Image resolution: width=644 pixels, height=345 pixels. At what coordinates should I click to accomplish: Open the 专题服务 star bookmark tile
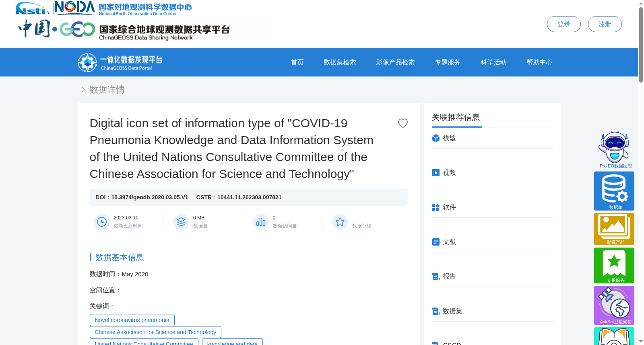tap(614, 265)
